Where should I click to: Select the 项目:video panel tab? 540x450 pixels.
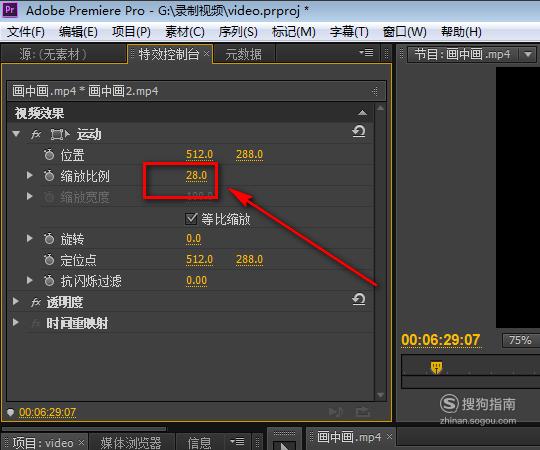(43, 443)
